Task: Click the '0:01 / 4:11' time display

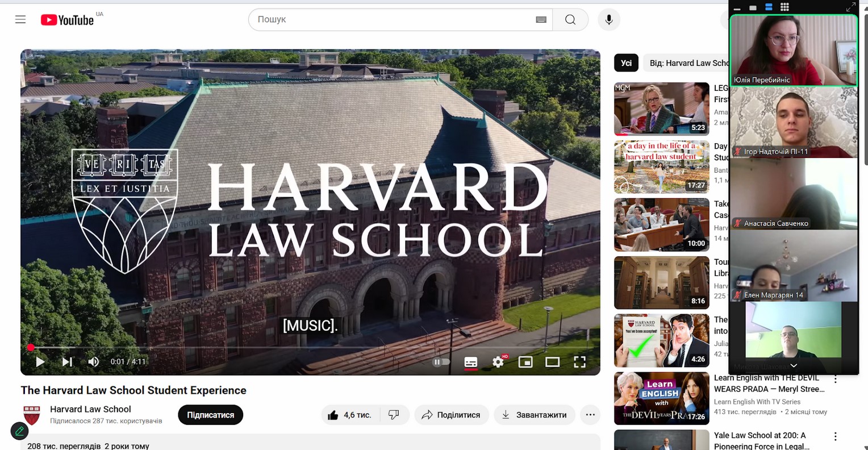Action: 128,362
